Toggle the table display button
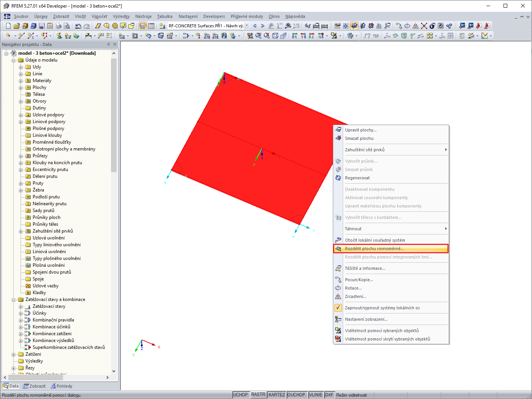Image resolution: width=532 pixels, height=399 pixels. click(x=151, y=26)
